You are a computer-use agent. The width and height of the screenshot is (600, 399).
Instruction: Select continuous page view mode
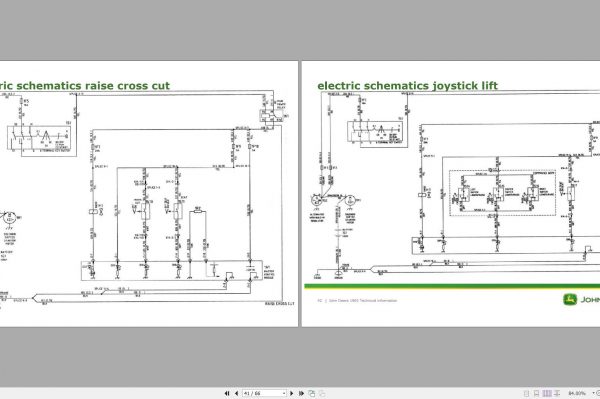536,393
